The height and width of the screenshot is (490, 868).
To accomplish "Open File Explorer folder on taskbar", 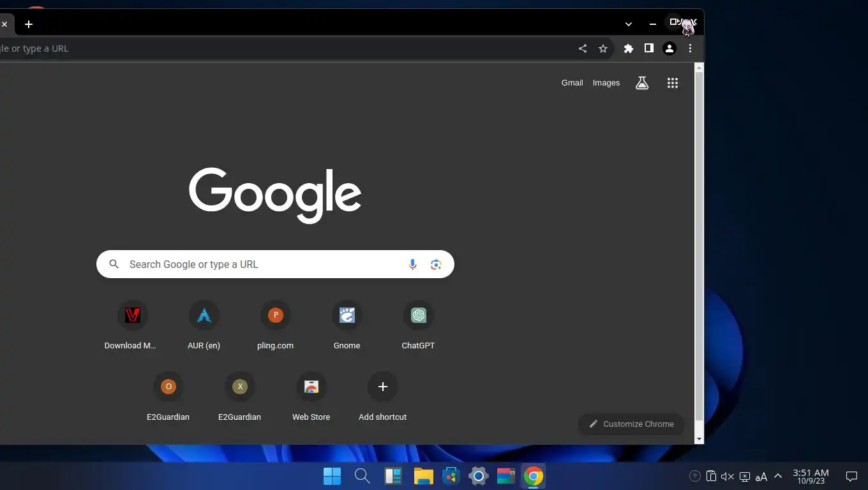I will pyautogui.click(x=423, y=476).
